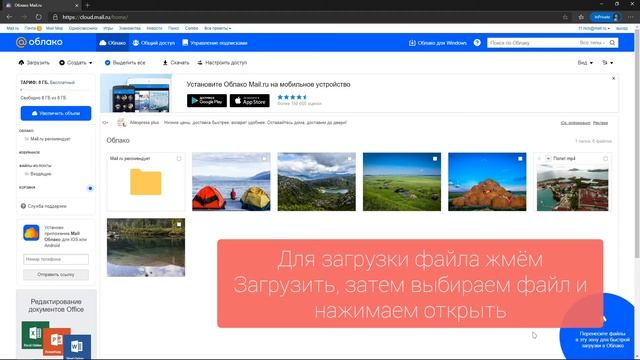Tick checkbox on orange rock photo
Image resolution: width=640 pixels, height=360 pixels.
tap(520, 158)
